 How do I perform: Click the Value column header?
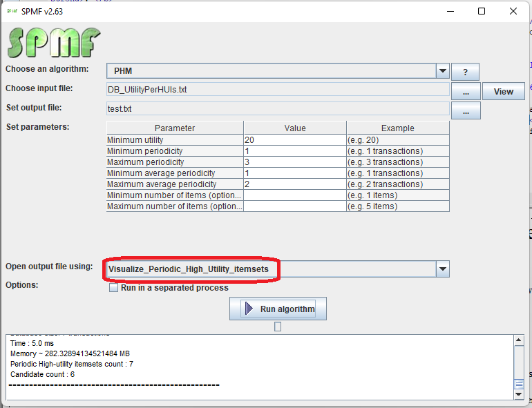point(295,128)
